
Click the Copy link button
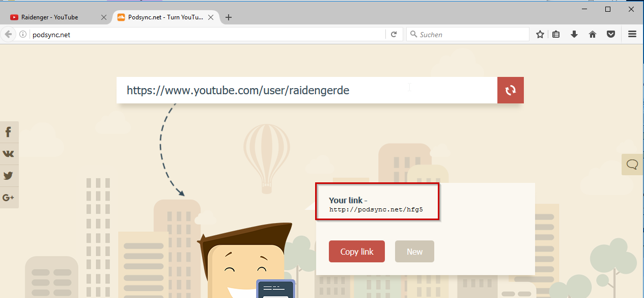coord(357,252)
